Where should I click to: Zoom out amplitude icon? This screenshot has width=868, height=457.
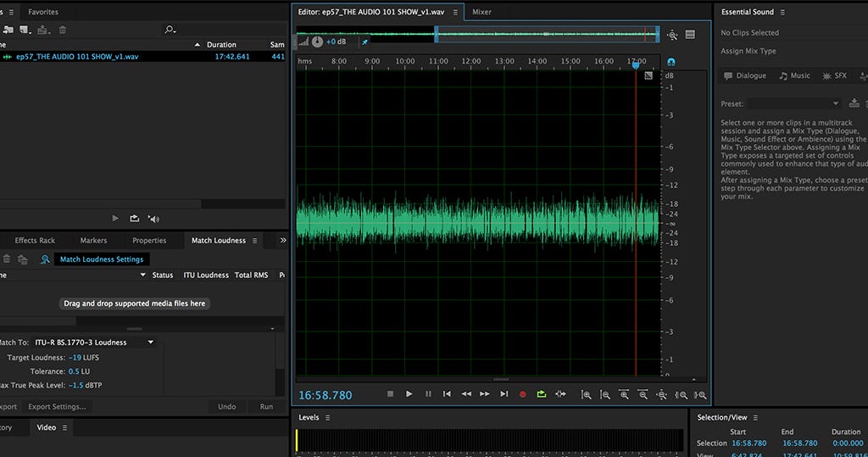tap(605, 394)
